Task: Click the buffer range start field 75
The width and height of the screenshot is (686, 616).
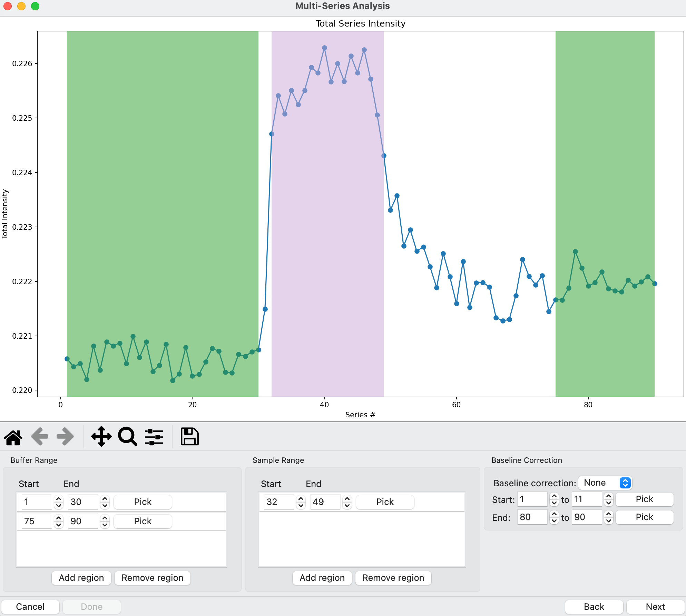Action: 36,521
